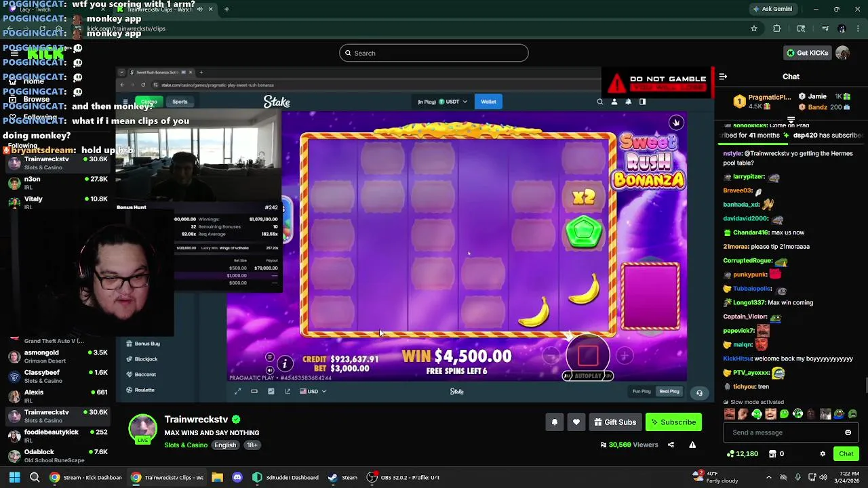
Task: Expand the USD display currency dropdown
Action: coord(313,391)
